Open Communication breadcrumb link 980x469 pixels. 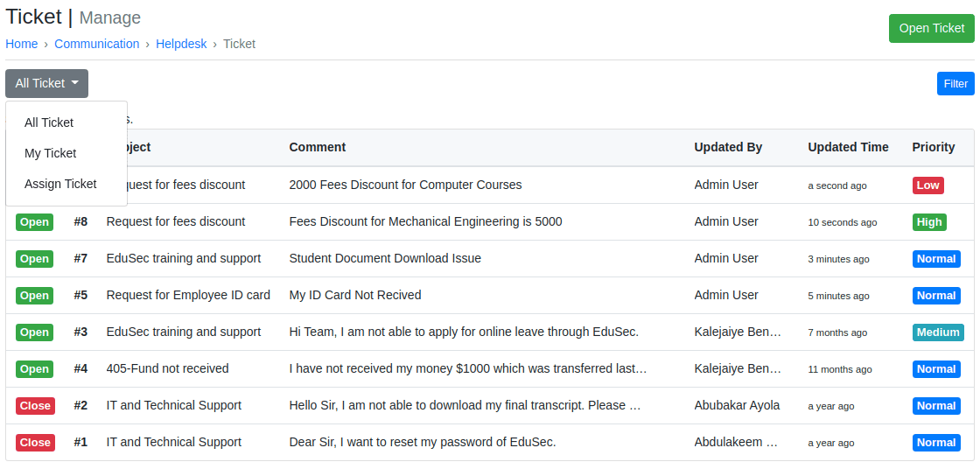tap(96, 44)
